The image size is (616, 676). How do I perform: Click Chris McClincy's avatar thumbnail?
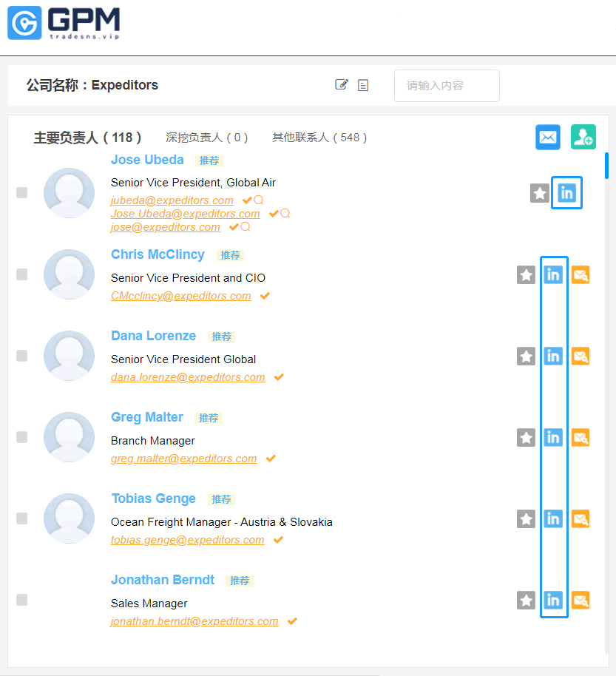[x=69, y=274]
